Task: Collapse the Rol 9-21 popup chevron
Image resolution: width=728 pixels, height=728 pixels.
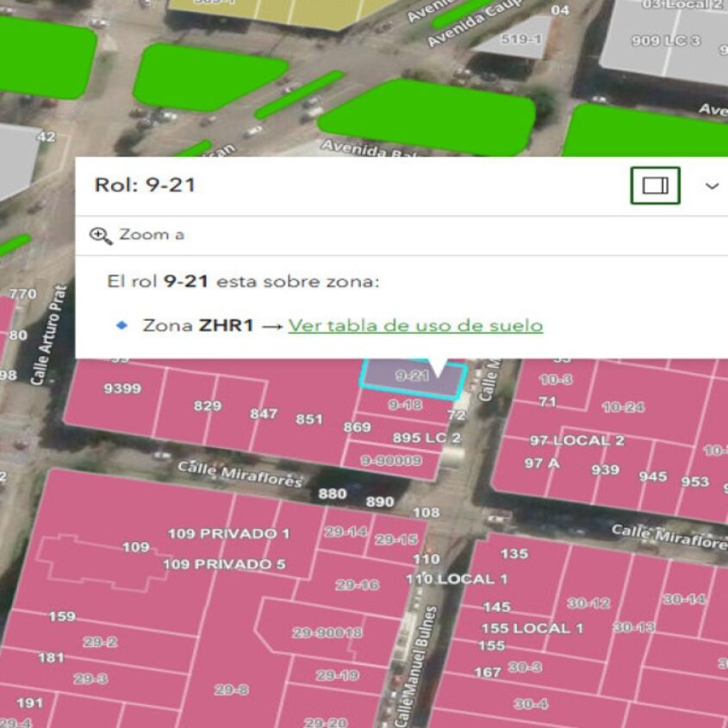Action: coord(712,186)
